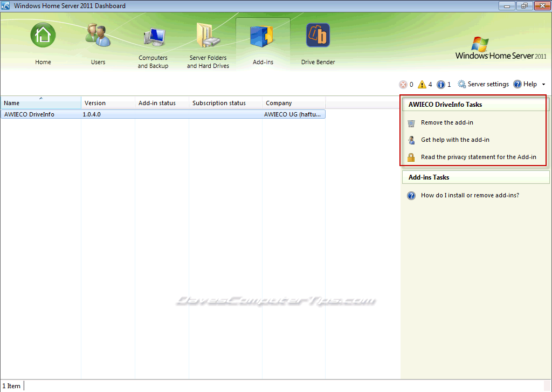The width and height of the screenshot is (552, 392).
Task: Click Remove the add-in link
Action: [447, 122]
